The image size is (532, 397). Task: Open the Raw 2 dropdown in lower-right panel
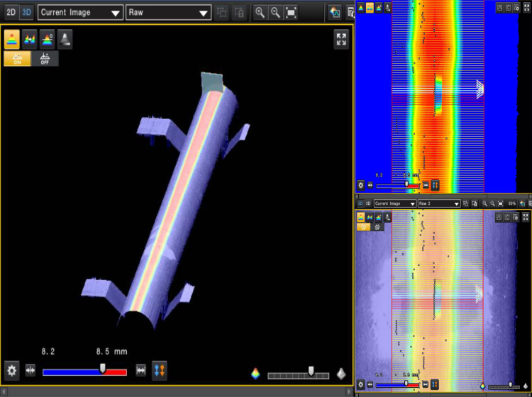[x=438, y=203]
